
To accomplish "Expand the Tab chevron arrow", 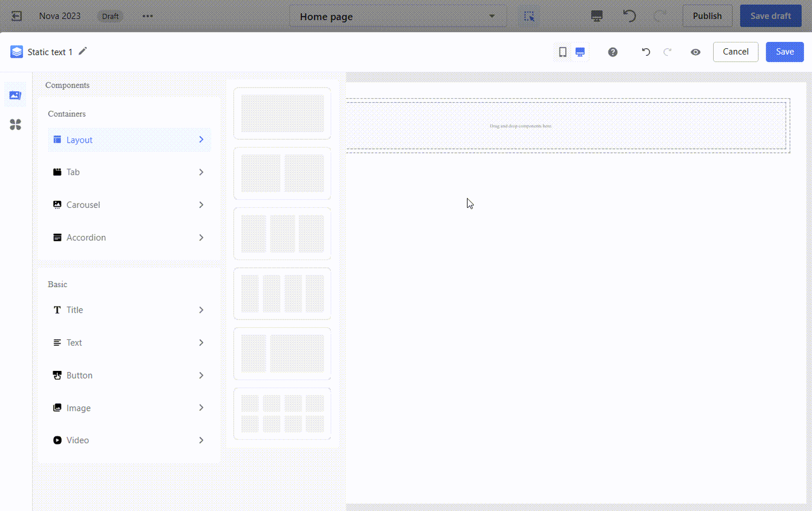I will (x=201, y=172).
